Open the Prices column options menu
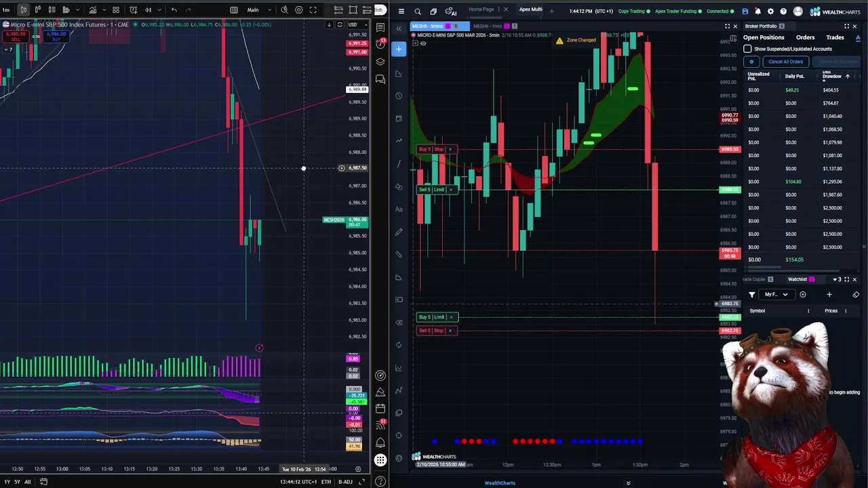 (x=846, y=311)
